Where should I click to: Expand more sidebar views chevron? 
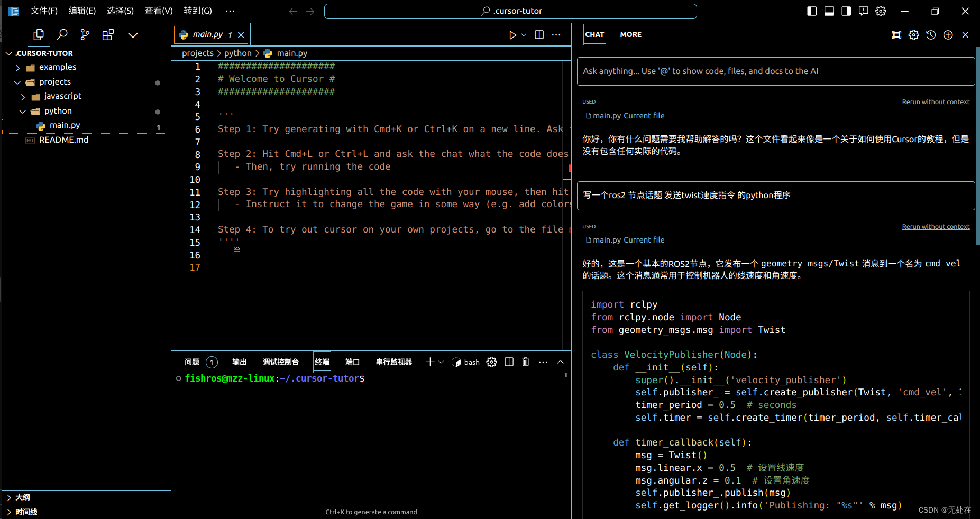click(133, 35)
